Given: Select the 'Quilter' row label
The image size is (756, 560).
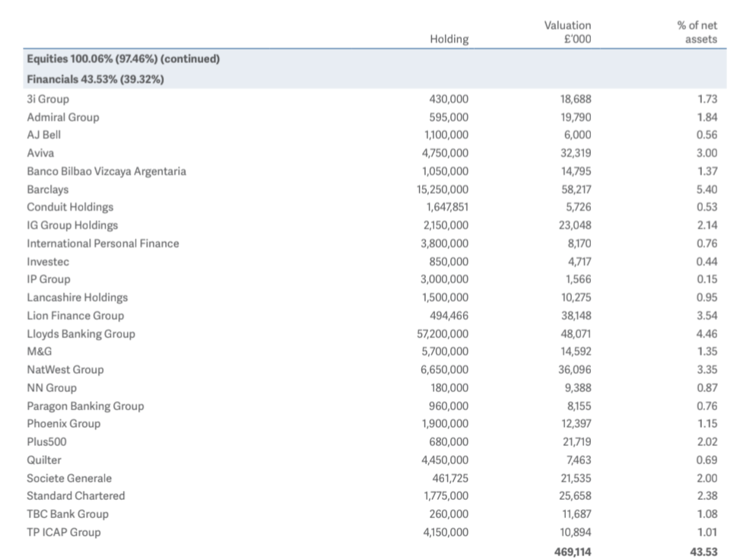Looking at the screenshot, I should click(x=44, y=460).
